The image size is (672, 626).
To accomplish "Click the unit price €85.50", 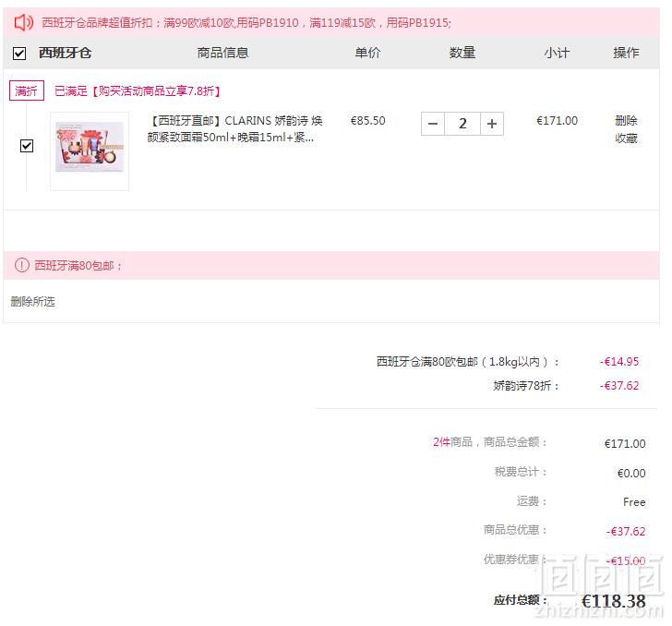I will 367,120.
